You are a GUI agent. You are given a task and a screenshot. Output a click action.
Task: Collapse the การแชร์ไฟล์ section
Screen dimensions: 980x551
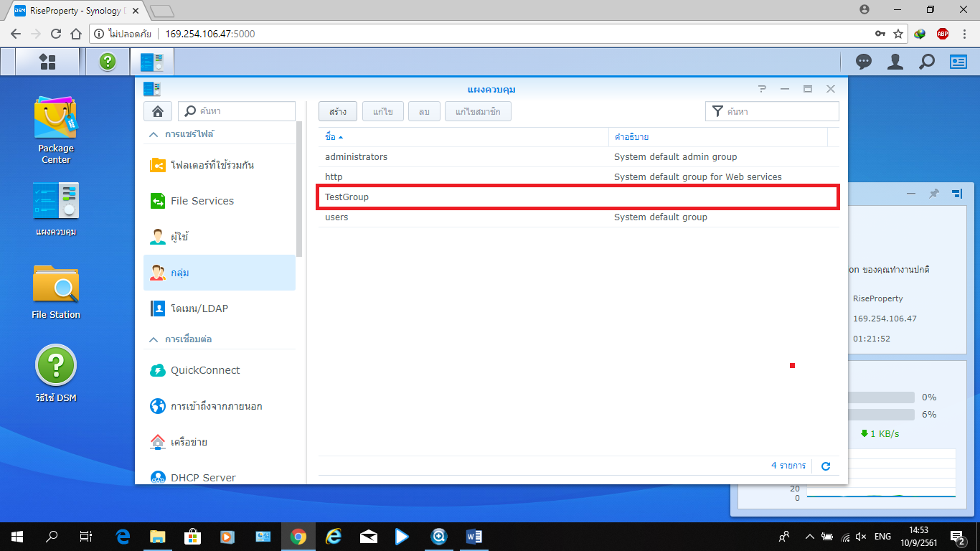[154, 134]
